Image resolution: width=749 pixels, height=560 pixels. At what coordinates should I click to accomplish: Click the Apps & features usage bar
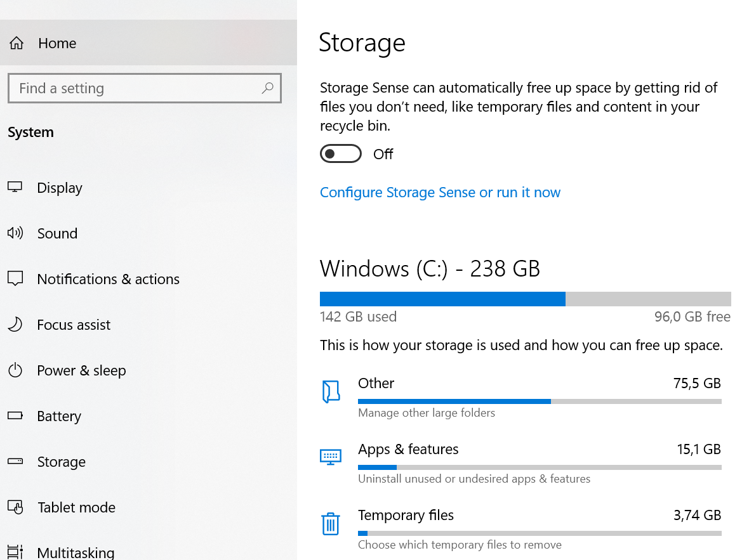point(540,467)
